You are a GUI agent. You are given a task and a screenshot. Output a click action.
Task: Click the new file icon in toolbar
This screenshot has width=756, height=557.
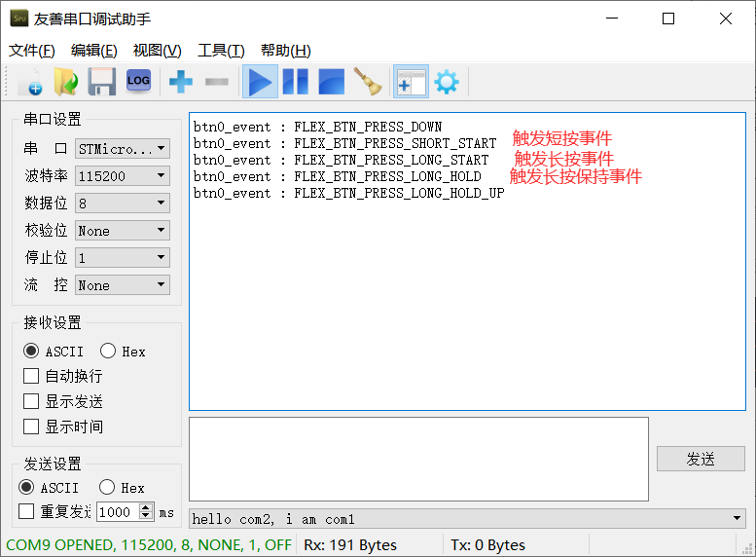[x=30, y=82]
